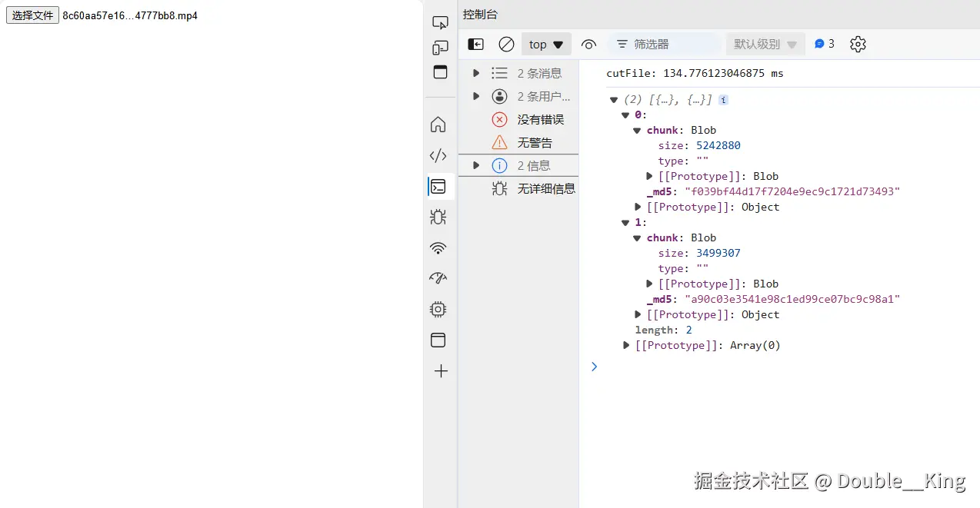The image size is (980, 508).
Task: Select the 2 条消息 sidebar row
Action: (x=518, y=73)
